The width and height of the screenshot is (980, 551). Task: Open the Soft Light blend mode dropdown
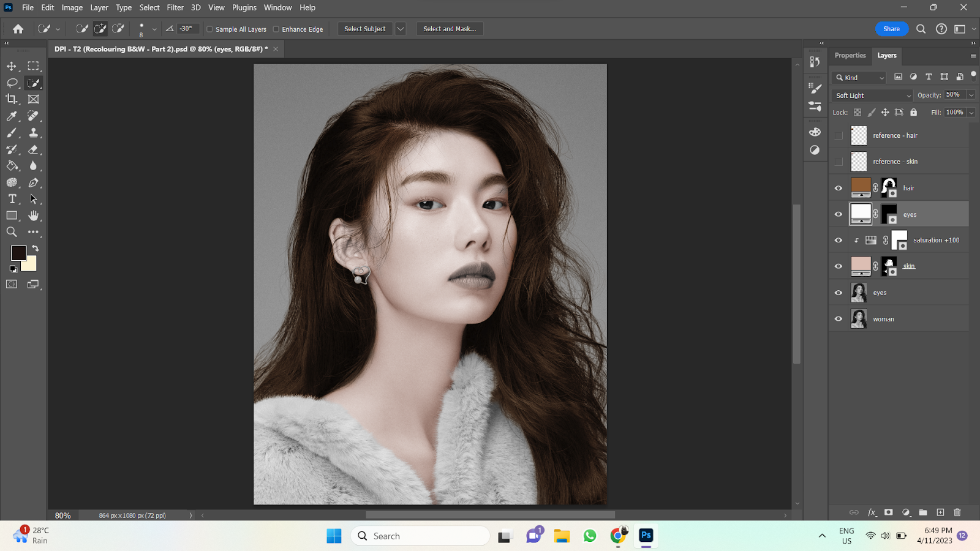[x=872, y=96]
